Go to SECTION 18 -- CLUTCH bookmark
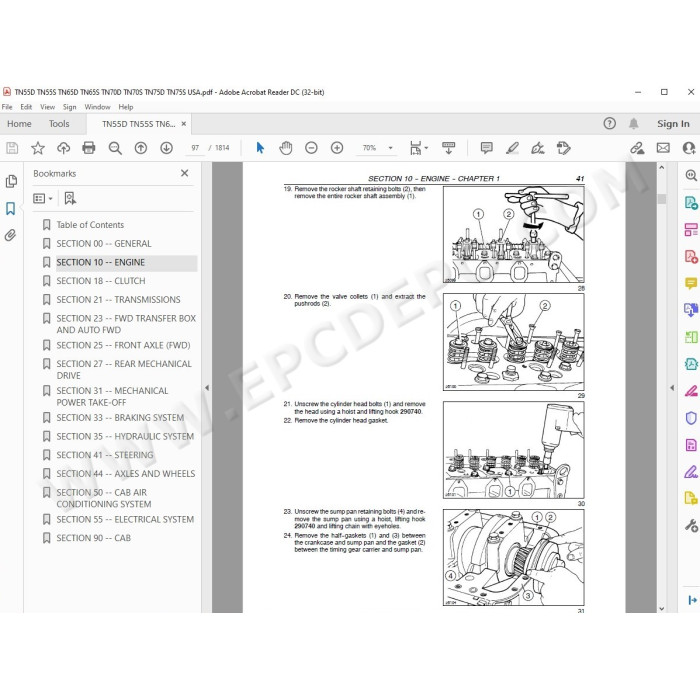700x700 pixels. click(100, 281)
